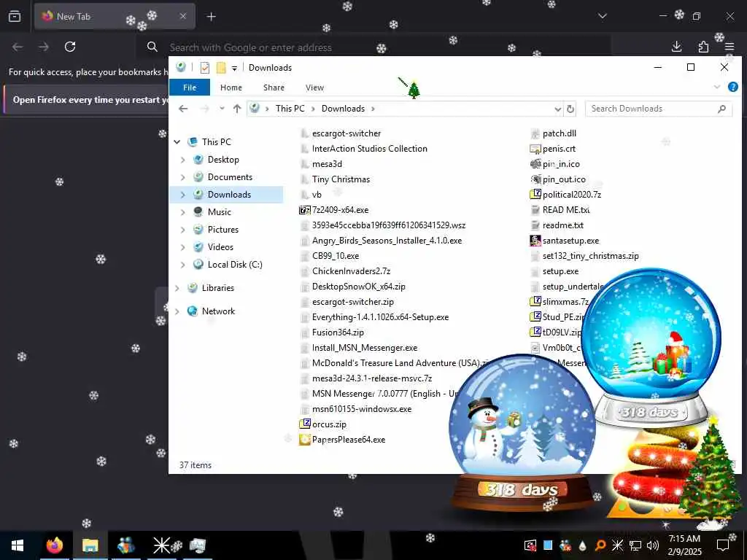Expand the Desktop tree node
747x560 pixels.
point(183,160)
